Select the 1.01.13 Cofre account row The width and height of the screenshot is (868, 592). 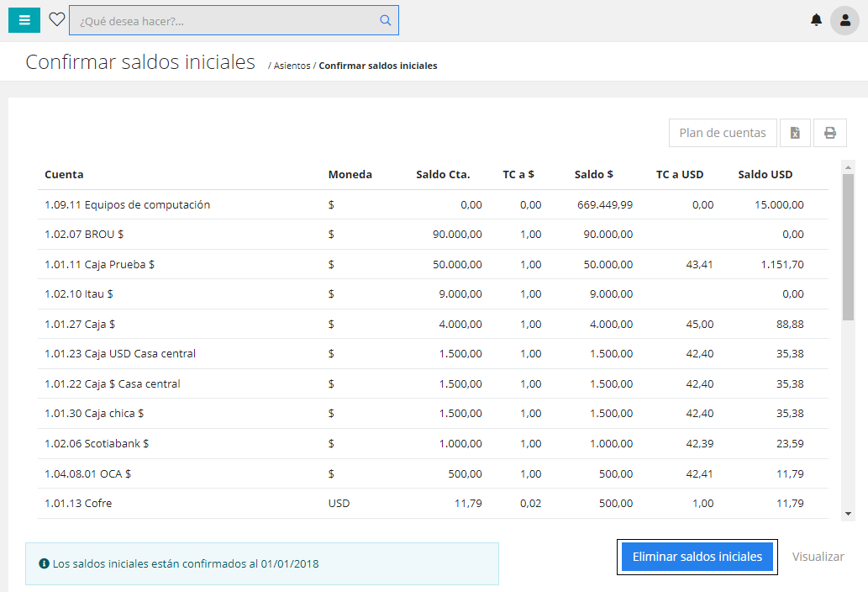tap(78, 504)
